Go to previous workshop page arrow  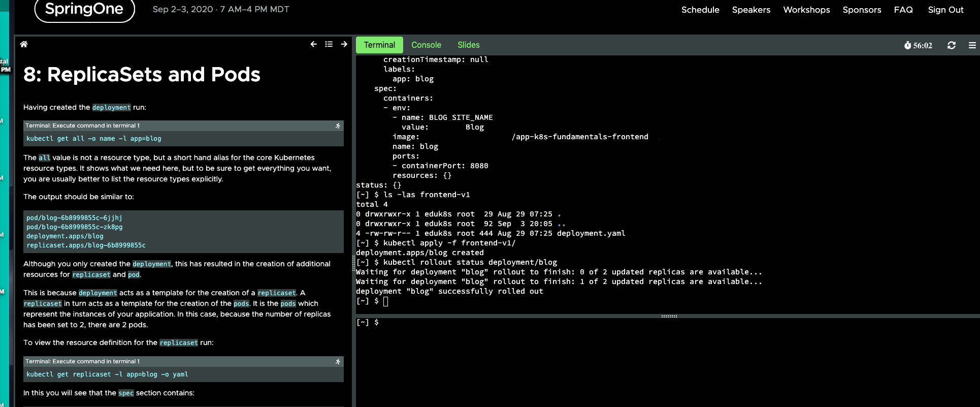coord(313,44)
